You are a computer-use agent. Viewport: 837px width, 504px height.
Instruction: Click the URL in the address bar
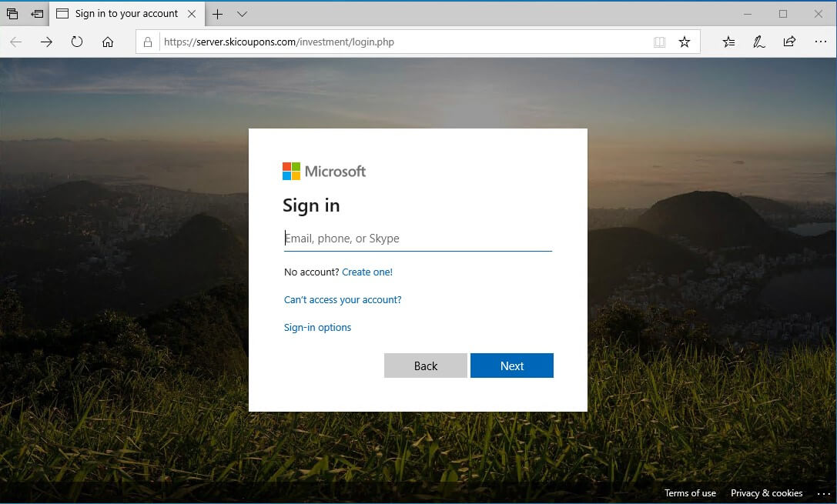pyautogui.click(x=279, y=42)
